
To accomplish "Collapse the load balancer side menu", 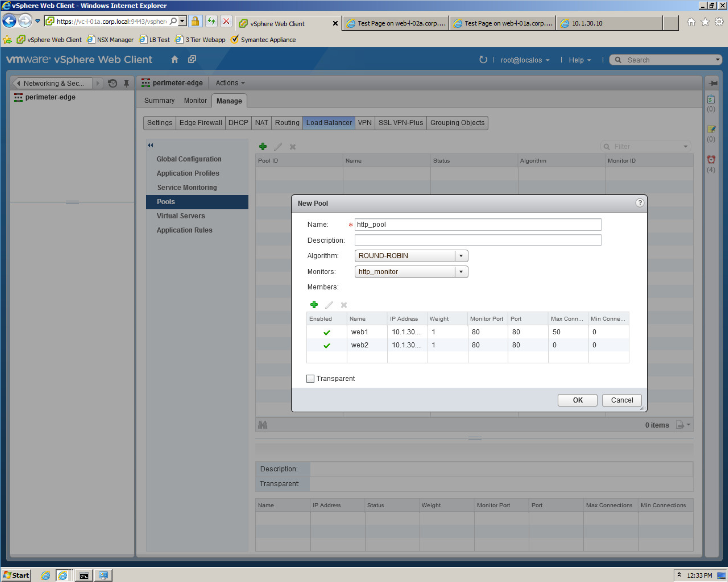I will 150,145.
